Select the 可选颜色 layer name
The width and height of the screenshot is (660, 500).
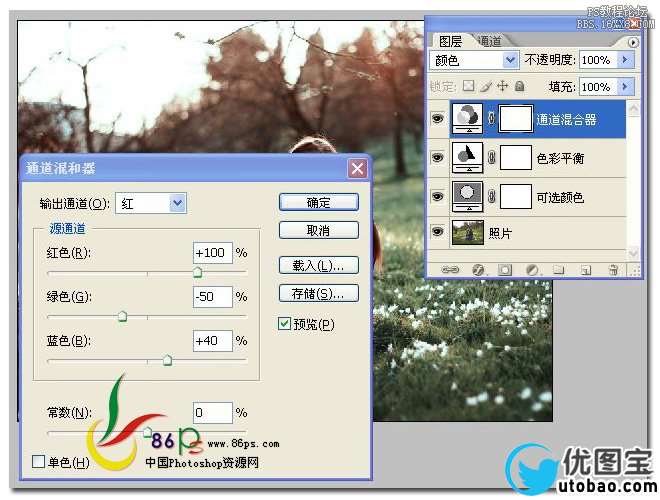point(560,197)
